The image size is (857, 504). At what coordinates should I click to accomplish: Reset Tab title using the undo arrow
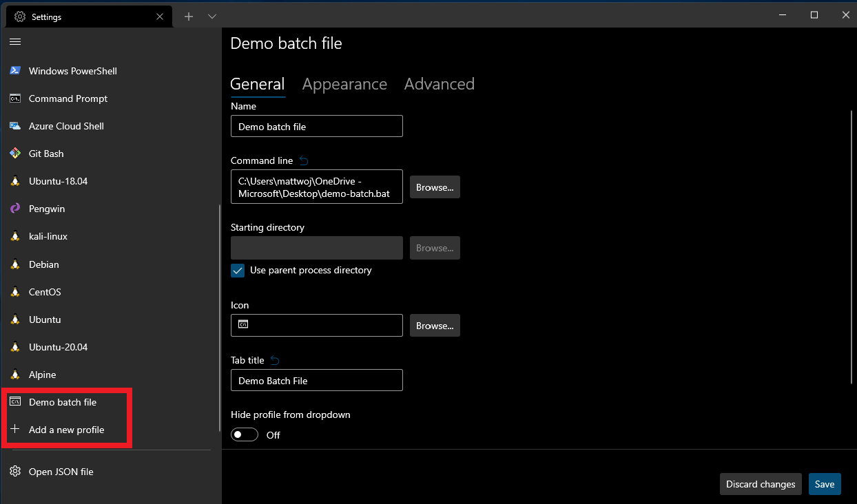pos(274,359)
